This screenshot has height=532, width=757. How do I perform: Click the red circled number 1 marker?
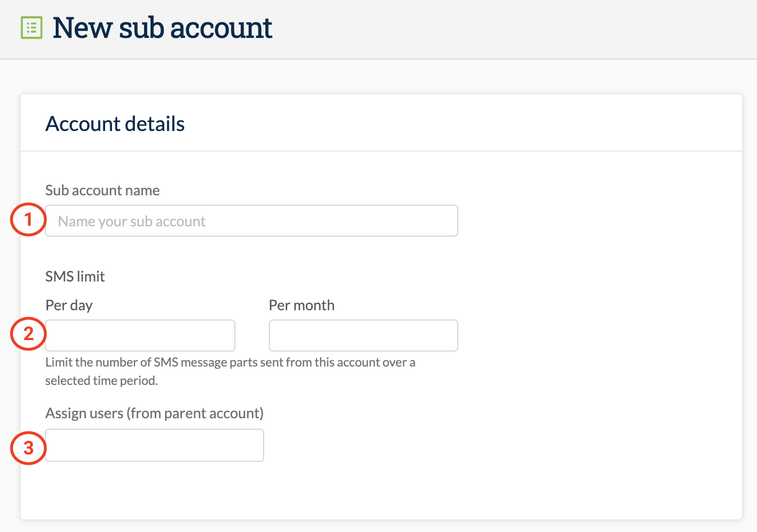tap(28, 219)
